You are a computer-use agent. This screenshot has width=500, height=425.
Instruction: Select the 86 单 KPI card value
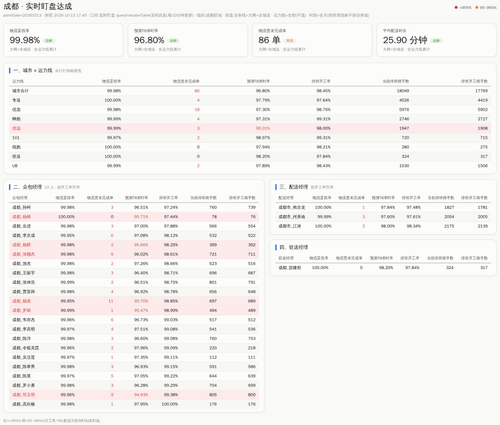tap(269, 40)
